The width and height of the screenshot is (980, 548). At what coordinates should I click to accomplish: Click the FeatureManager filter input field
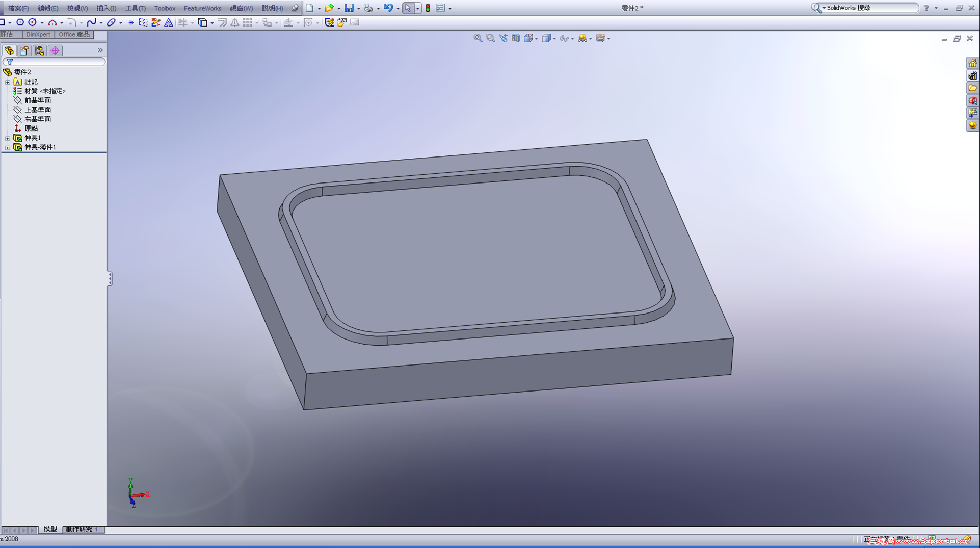(x=54, y=62)
